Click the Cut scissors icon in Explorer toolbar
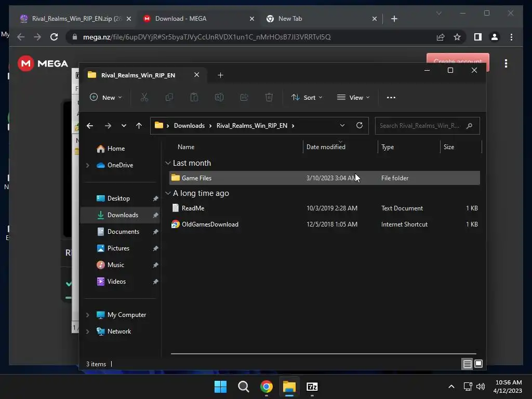This screenshot has width=532, height=399. point(144,97)
